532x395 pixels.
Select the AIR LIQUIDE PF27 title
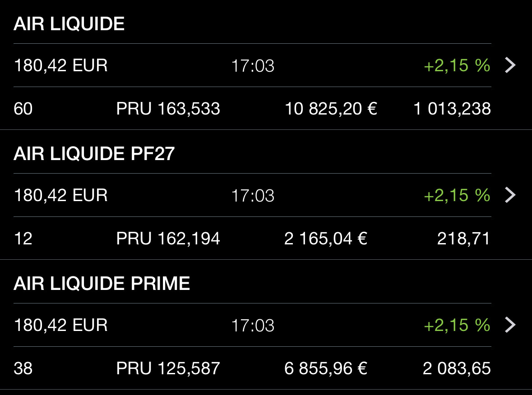(94, 154)
